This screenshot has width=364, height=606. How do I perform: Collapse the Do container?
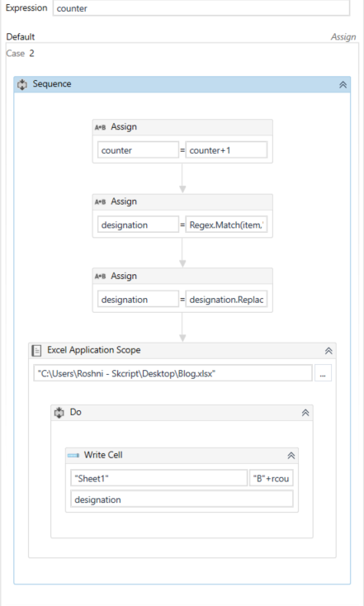pyautogui.click(x=305, y=413)
